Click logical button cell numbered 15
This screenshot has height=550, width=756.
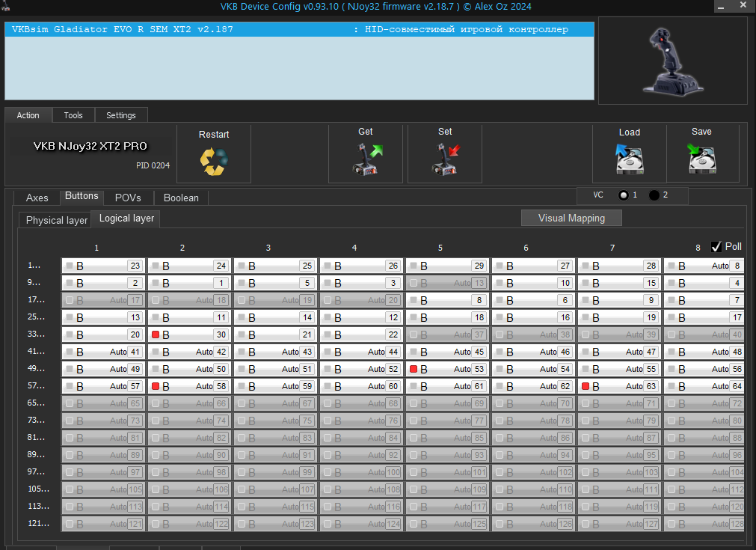pyautogui.click(x=620, y=283)
